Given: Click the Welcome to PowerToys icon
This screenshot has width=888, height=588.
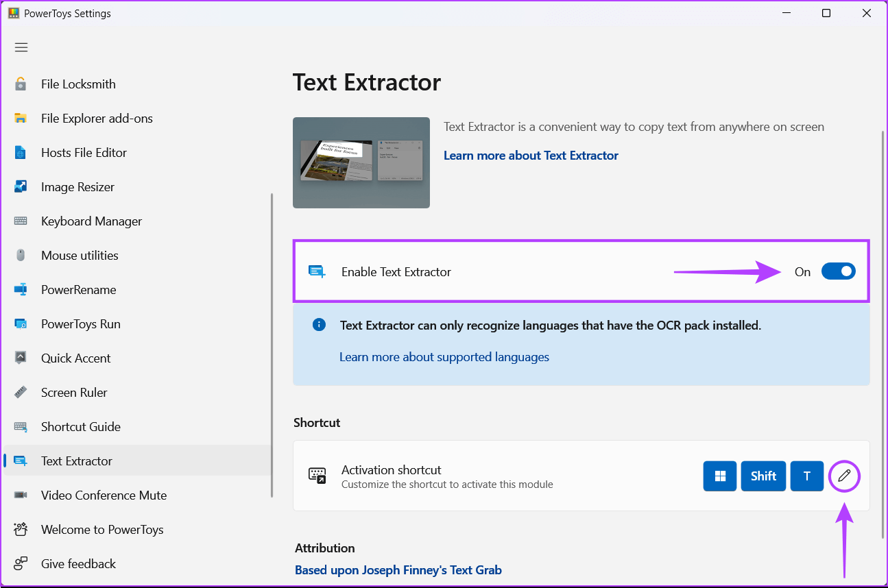Looking at the screenshot, I should tap(21, 530).
